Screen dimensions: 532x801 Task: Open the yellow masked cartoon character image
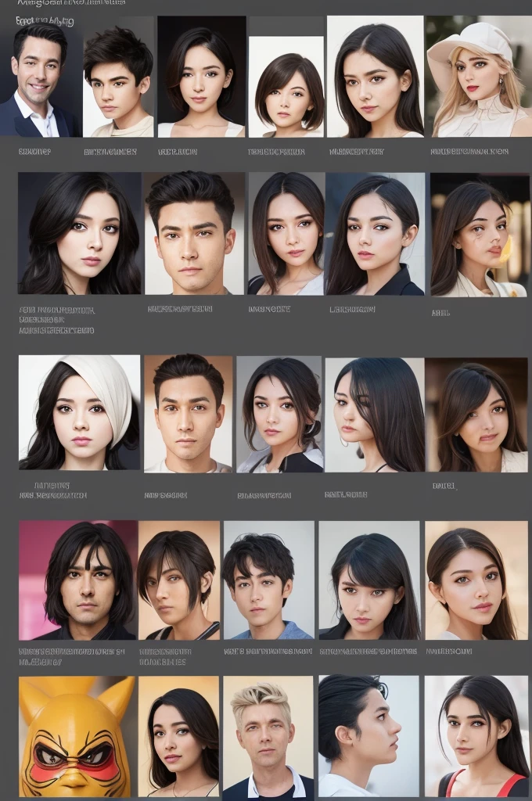pos(77,737)
